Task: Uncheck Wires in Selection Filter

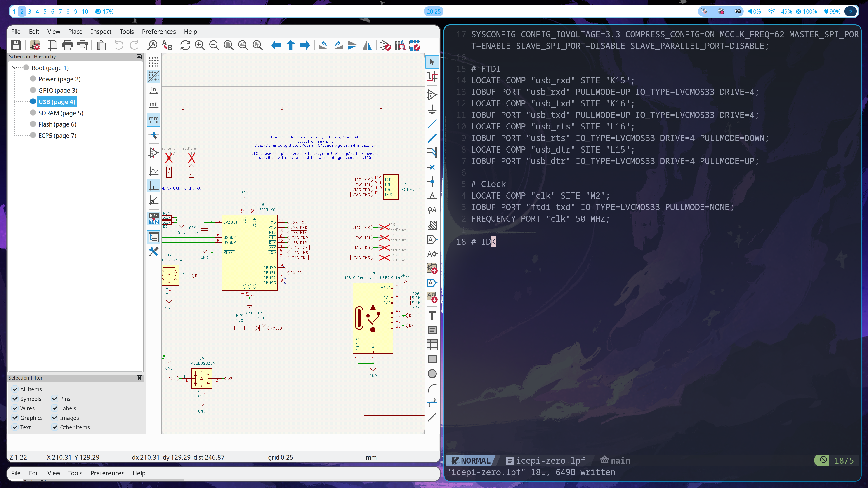Action: [15, 408]
